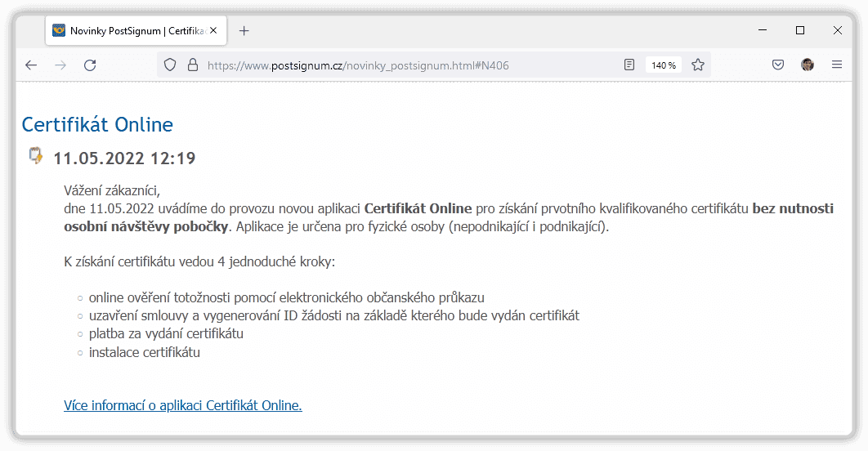Close the Novinky PostSignum tab

click(x=213, y=30)
